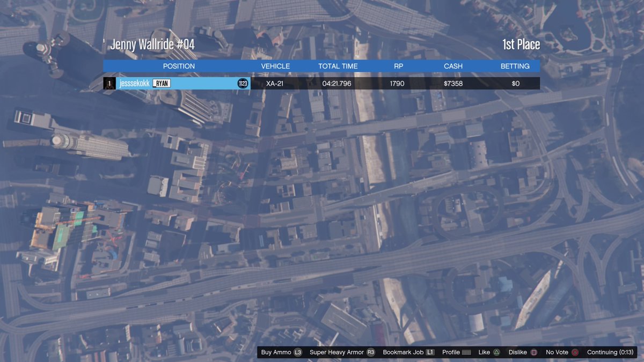Viewport: 644px width, 362px height.
Task: Click the XA-21 vehicle cell
Action: tap(275, 84)
